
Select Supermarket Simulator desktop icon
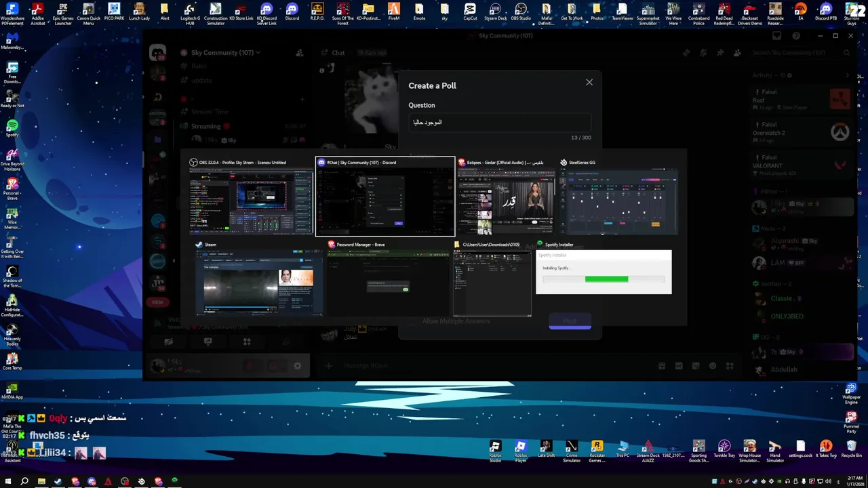click(648, 13)
